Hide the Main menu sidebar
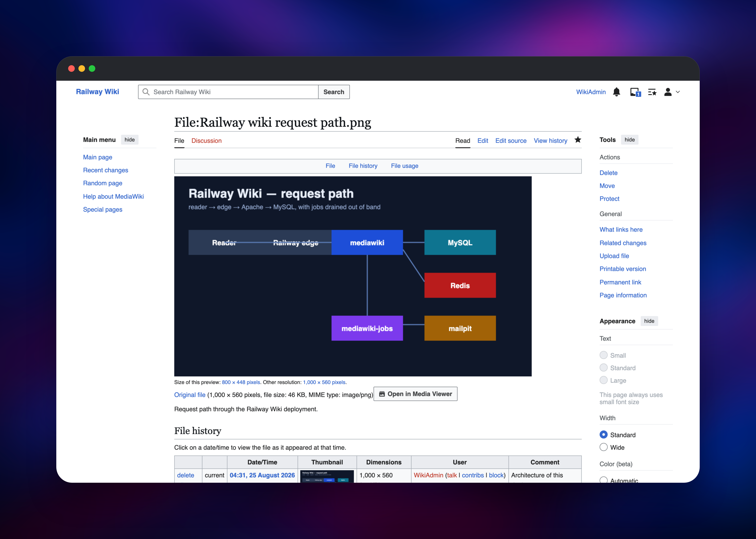Image resolution: width=756 pixels, height=539 pixels. [x=129, y=140]
